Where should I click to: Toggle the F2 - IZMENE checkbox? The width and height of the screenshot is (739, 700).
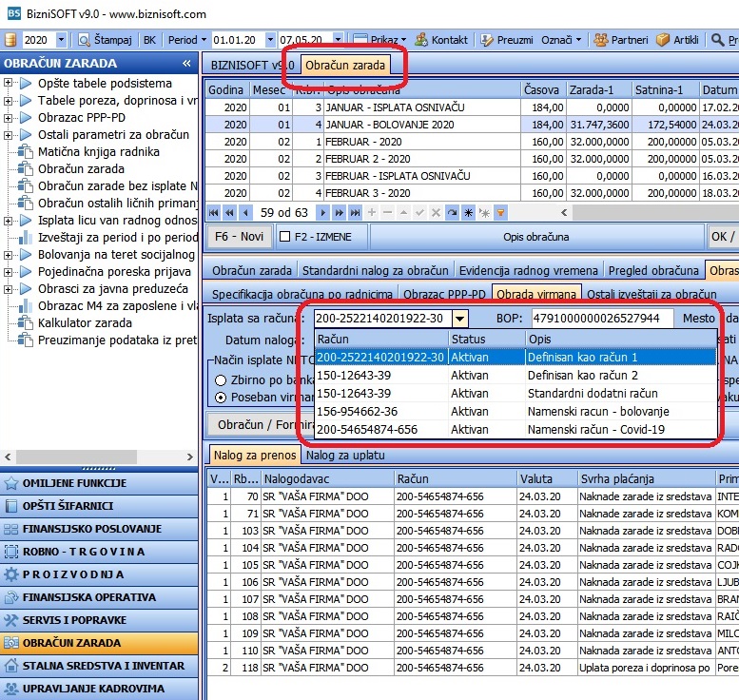(x=284, y=237)
